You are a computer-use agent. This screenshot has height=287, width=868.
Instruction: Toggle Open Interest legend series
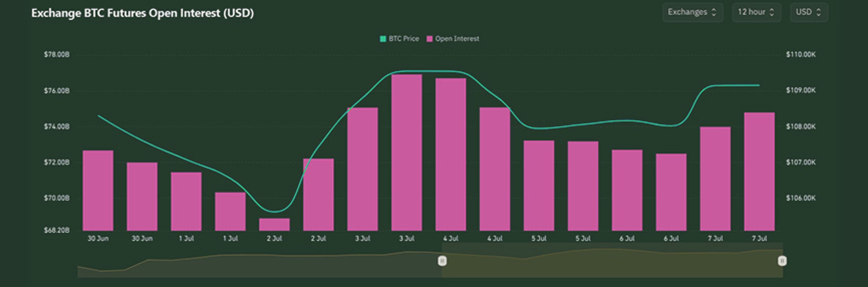[457, 39]
